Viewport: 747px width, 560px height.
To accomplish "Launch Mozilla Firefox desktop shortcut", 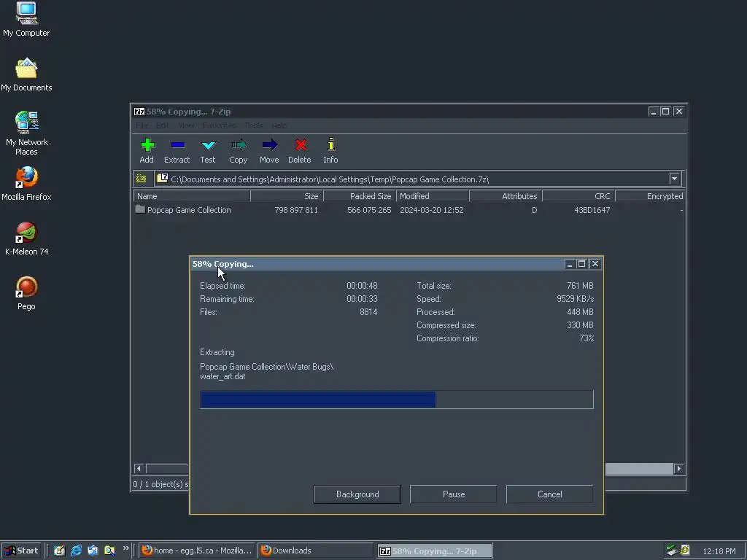I will (26, 184).
